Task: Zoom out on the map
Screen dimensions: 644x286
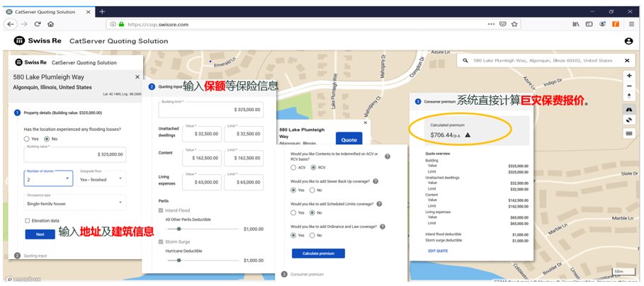Action: 629,86
